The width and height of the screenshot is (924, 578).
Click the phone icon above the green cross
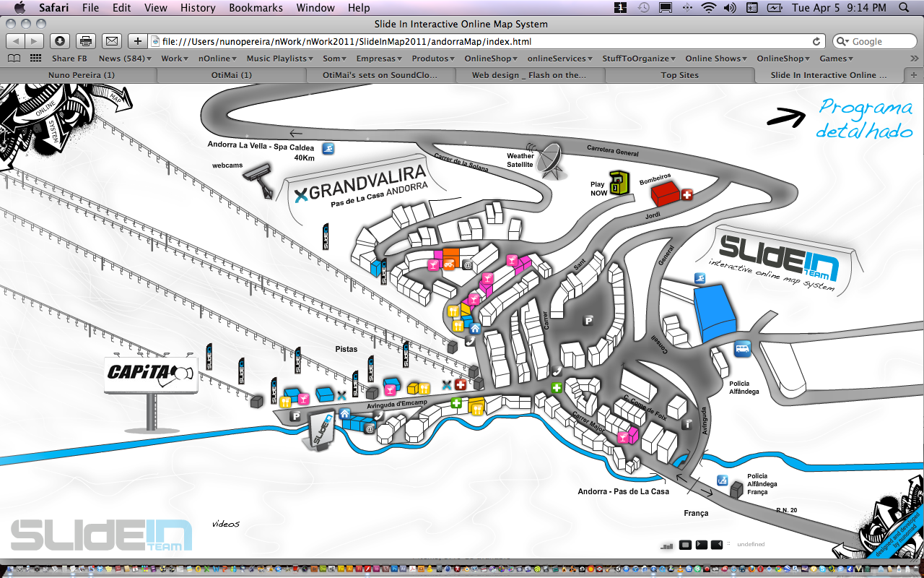pos(557,371)
